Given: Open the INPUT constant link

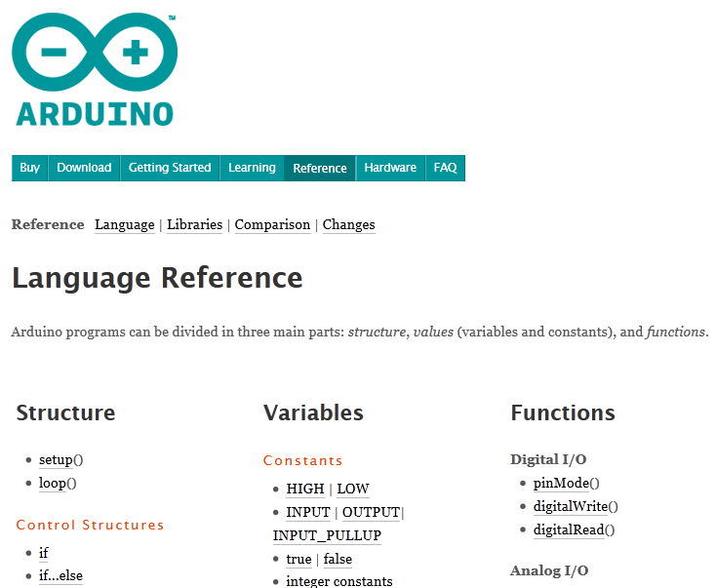Looking at the screenshot, I should point(308,512).
